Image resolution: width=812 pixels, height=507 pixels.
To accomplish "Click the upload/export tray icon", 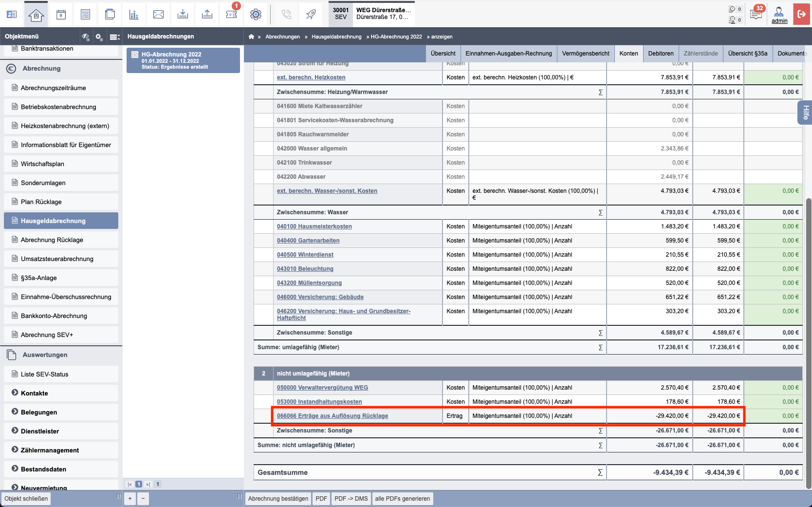I will [x=207, y=15].
